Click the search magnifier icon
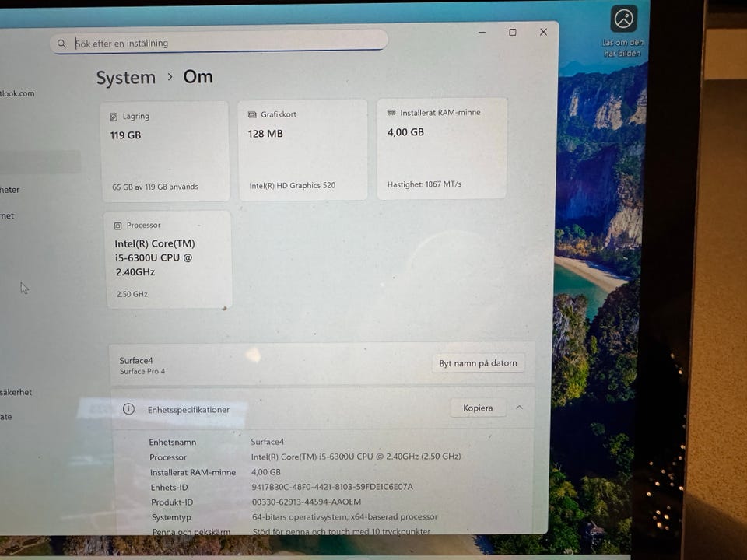Viewport: 747px width, 560px height. pos(61,44)
